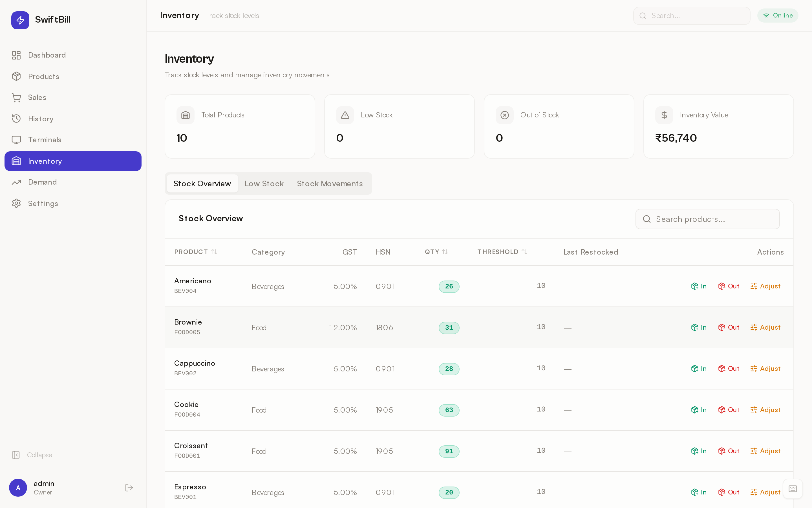
Task: Adjust stock for Americano
Action: coord(765,286)
